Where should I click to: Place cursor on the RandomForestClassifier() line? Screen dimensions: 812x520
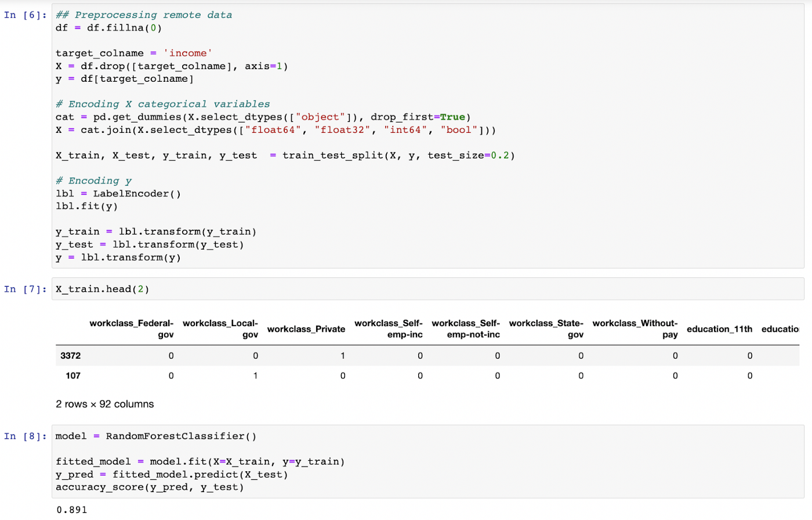pyautogui.click(x=155, y=436)
